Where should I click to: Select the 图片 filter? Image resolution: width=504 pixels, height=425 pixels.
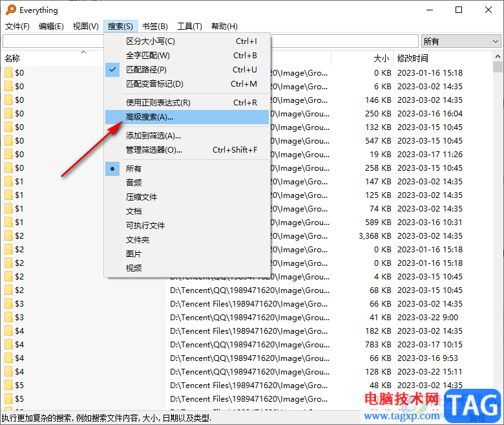(x=187, y=254)
